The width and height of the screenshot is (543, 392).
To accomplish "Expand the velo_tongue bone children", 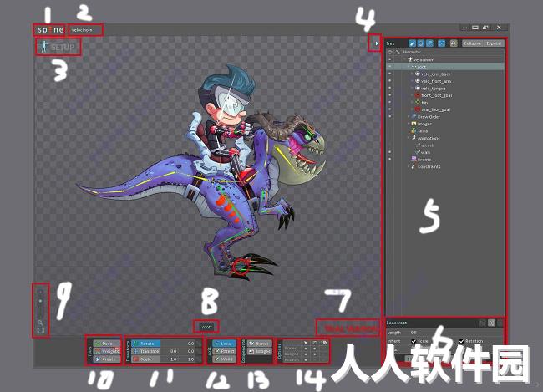I will point(412,89).
